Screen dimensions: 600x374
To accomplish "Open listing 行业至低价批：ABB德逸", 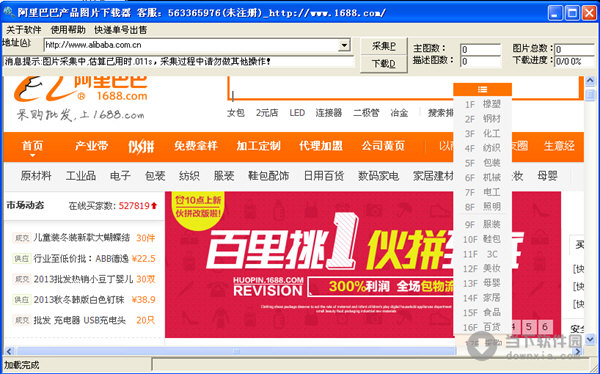I will [x=81, y=259].
